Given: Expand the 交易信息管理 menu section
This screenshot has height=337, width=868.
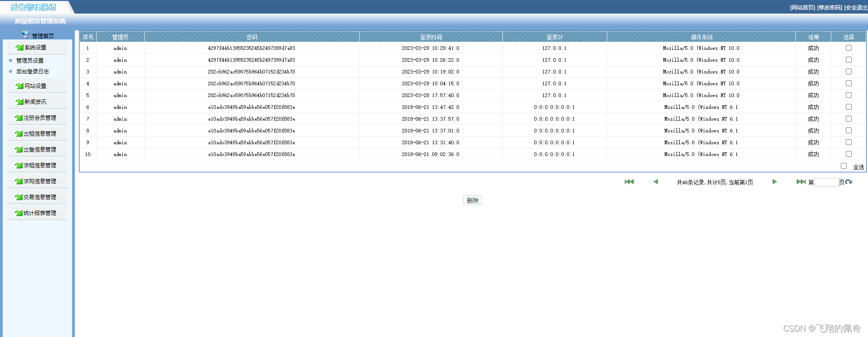Looking at the screenshot, I should (40, 197).
